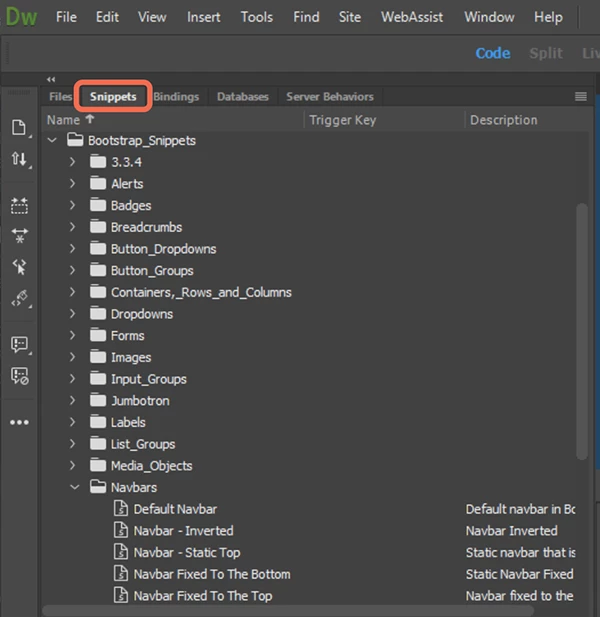Expand the Media_Objects folder

[x=72, y=466]
